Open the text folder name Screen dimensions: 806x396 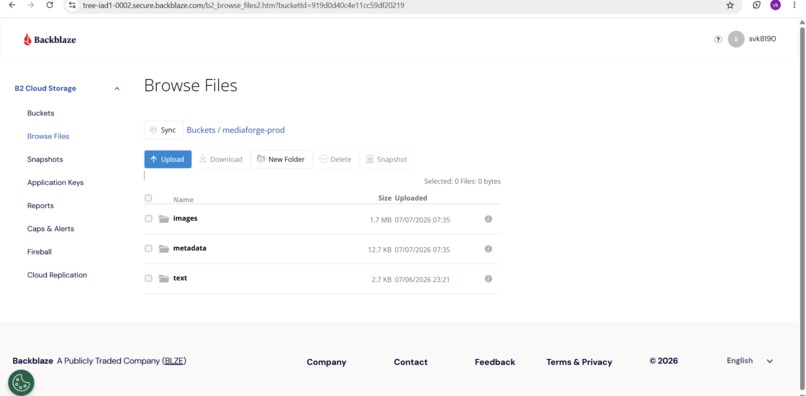pyautogui.click(x=180, y=278)
